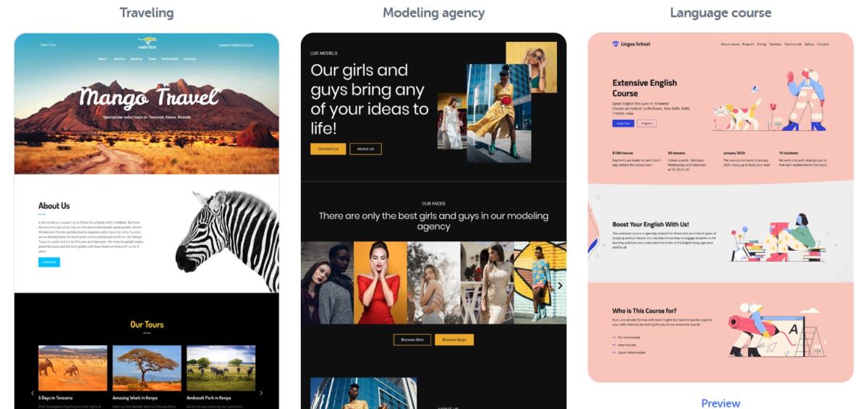This screenshot has height=409, width=868.
Task: Click the Browse Guys button
Action: 454,340
